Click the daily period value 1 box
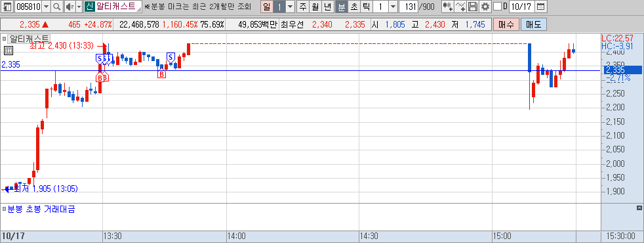The width and height of the screenshot is (644, 243). coord(279,7)
